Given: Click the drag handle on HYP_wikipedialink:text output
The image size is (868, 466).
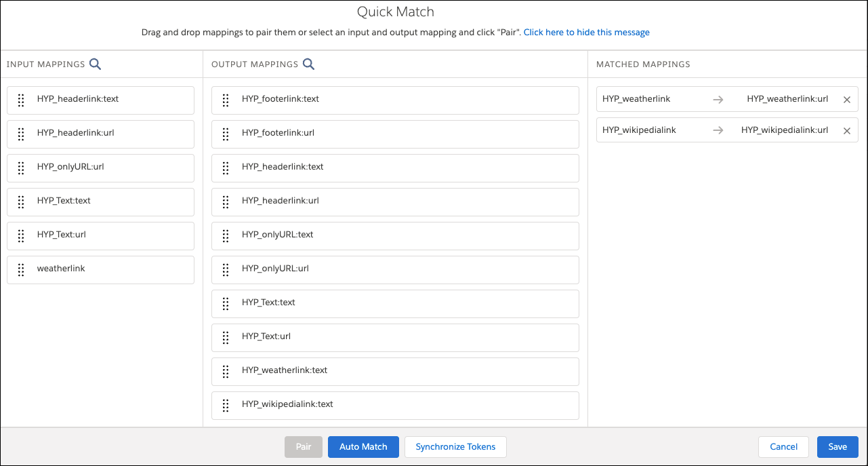Looking at the screenshot, I should click(x=226, y=405).
